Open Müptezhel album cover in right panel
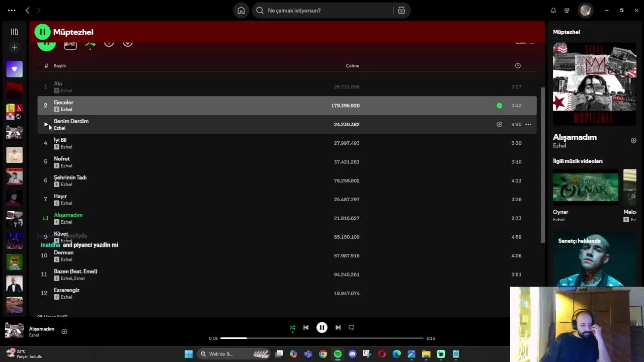The width and height of the screenshot is (644, 362). [595, 83]
